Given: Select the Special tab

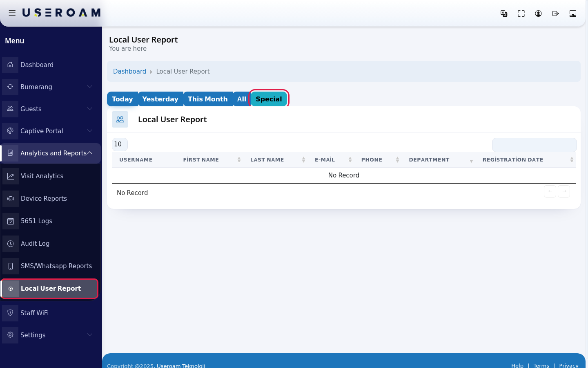Looking at the screenshot, I should pyautogui.click(x=269, y=99).
